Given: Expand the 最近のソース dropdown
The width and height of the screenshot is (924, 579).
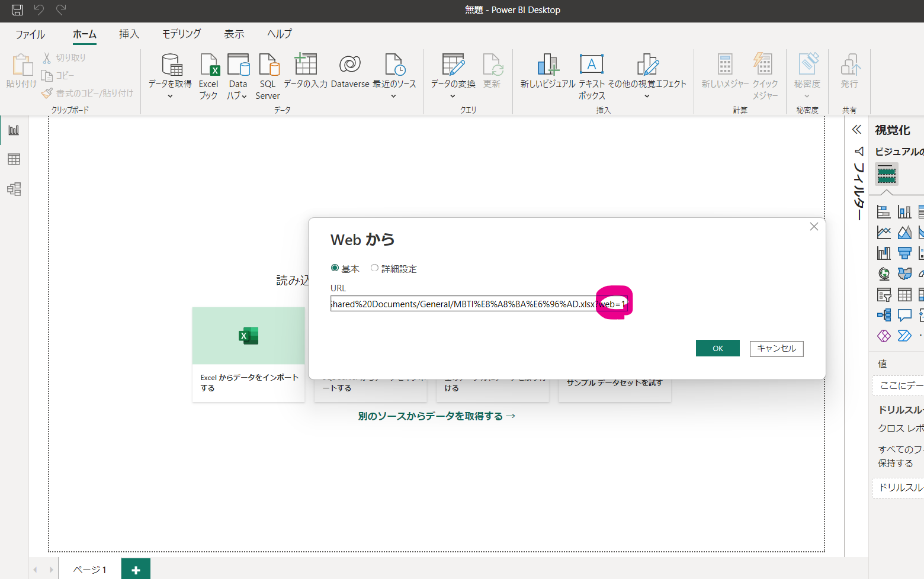Looking at the screenshot, I should pos(393,96).
